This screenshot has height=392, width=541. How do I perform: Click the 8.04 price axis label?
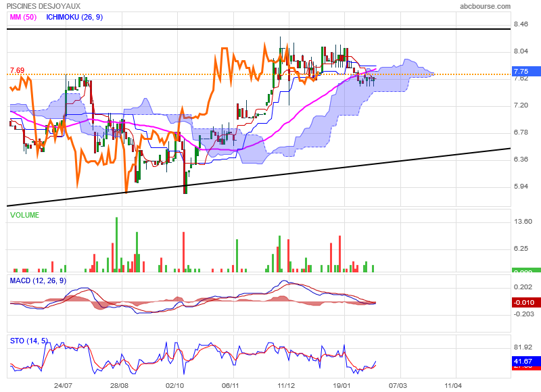521,51
